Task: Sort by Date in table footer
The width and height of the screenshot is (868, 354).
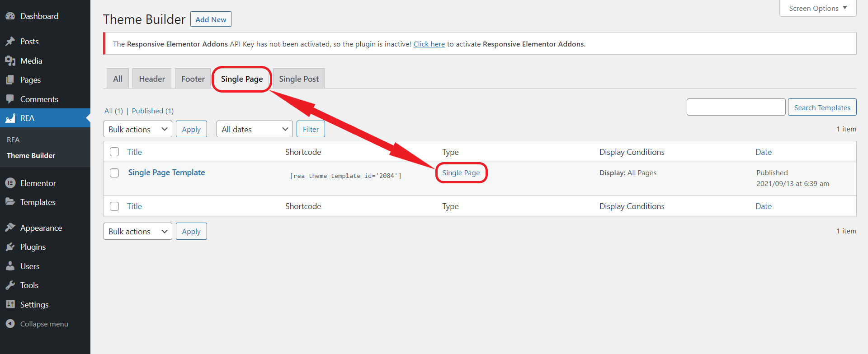Action: [764, 206]
